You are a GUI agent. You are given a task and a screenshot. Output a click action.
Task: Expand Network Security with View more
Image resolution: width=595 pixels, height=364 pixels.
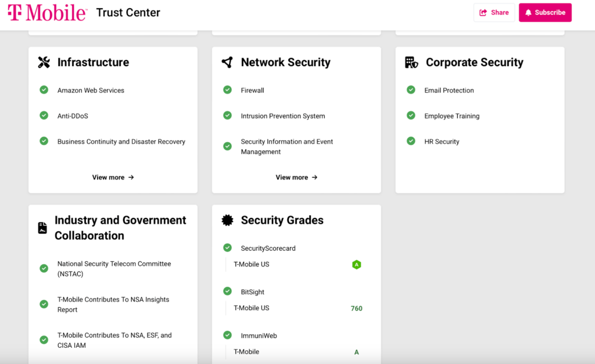[x=296, y=178]
